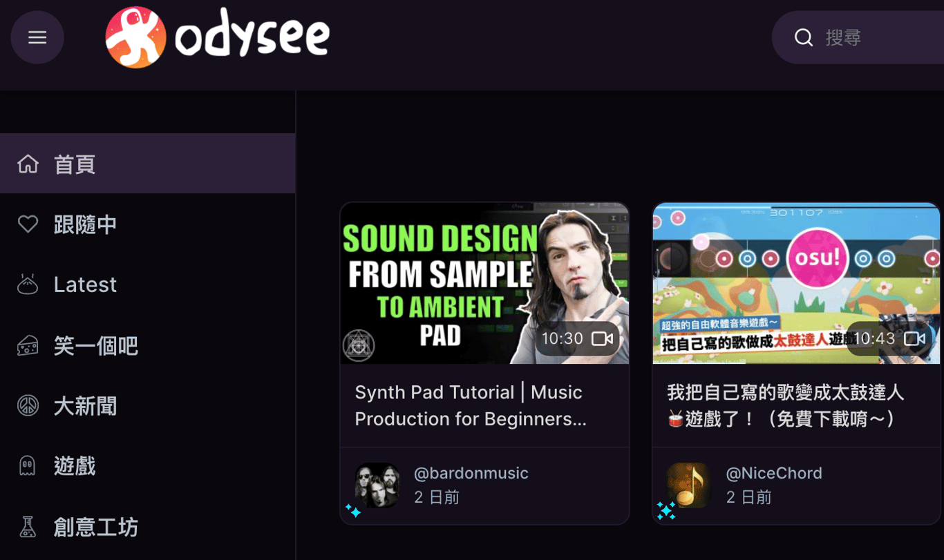The image size is (944, 560).
Task: Go to the 跟隨中 sidebar item
Action: (148, 224)
